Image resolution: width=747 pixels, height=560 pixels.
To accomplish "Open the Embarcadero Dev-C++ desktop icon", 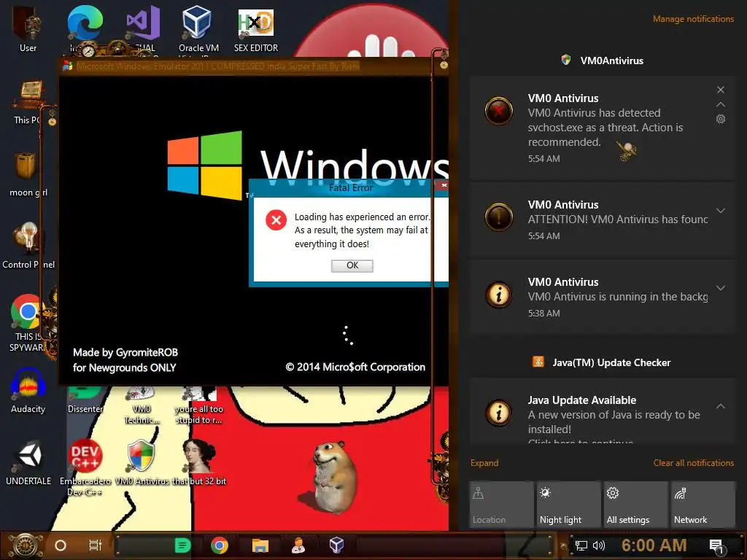I will (x=85, y=467).
